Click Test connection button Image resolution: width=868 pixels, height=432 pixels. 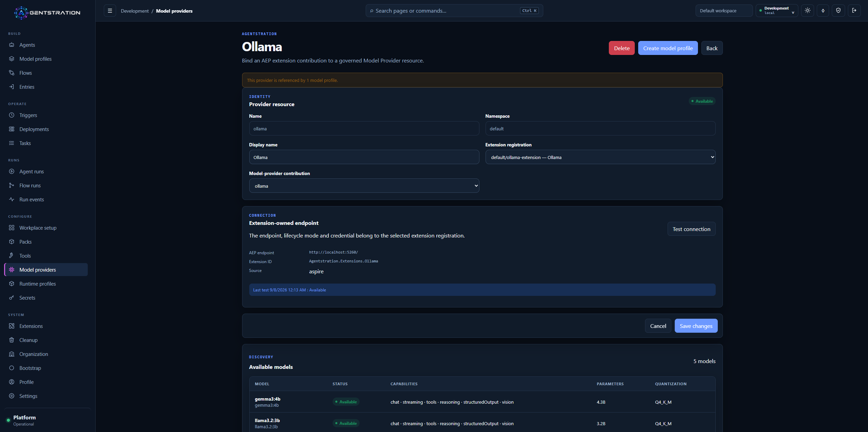691,229
